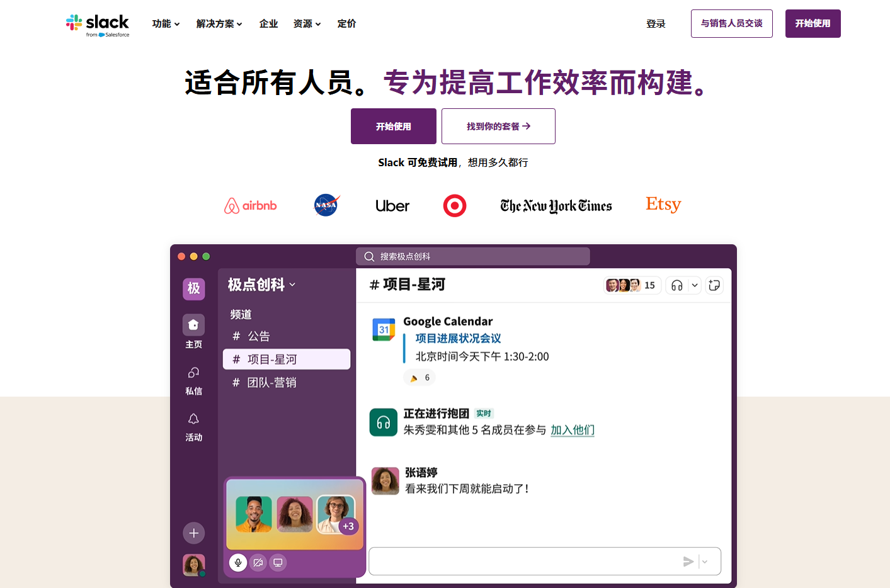The image size is (890, 588).
Task: Go to the 企业 page
Action: pos(268,24)
